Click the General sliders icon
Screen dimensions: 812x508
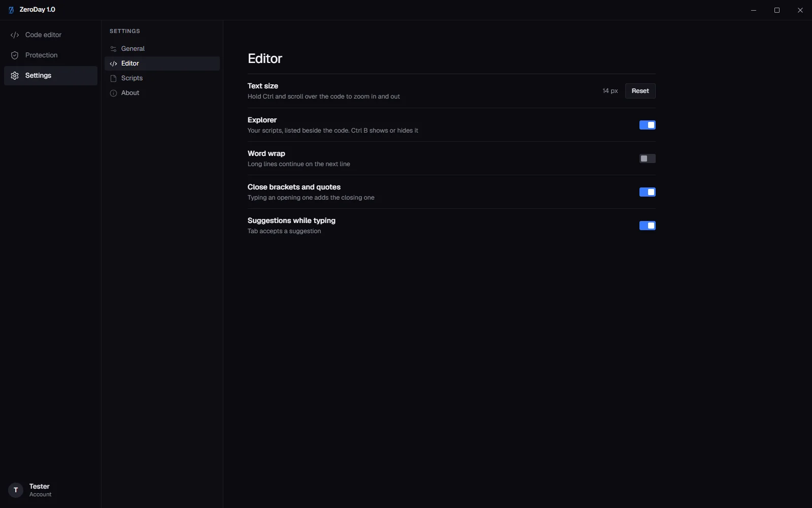[114, 49]
